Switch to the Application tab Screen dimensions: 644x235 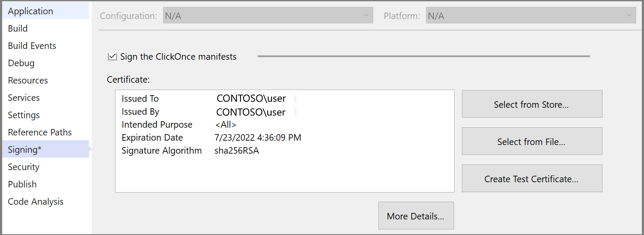[31, 11]
